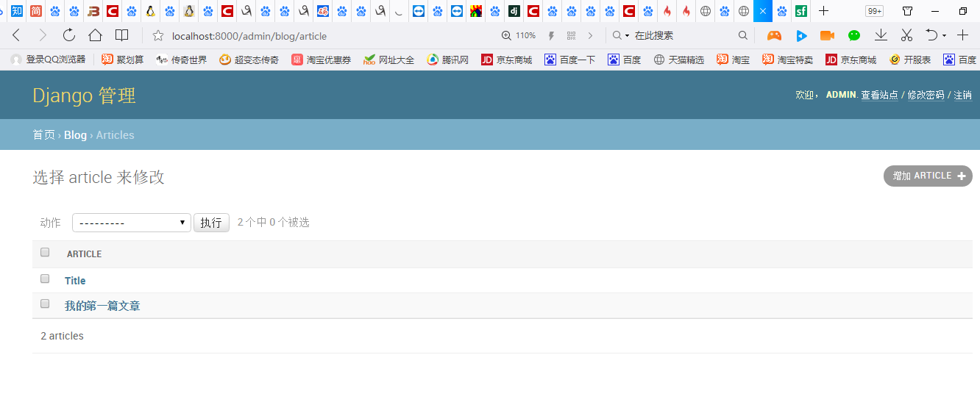Click the 110% zoom magnifier indicator
Image resolution: width=980 pixels, height=413 pixels.
click(518, 35)
